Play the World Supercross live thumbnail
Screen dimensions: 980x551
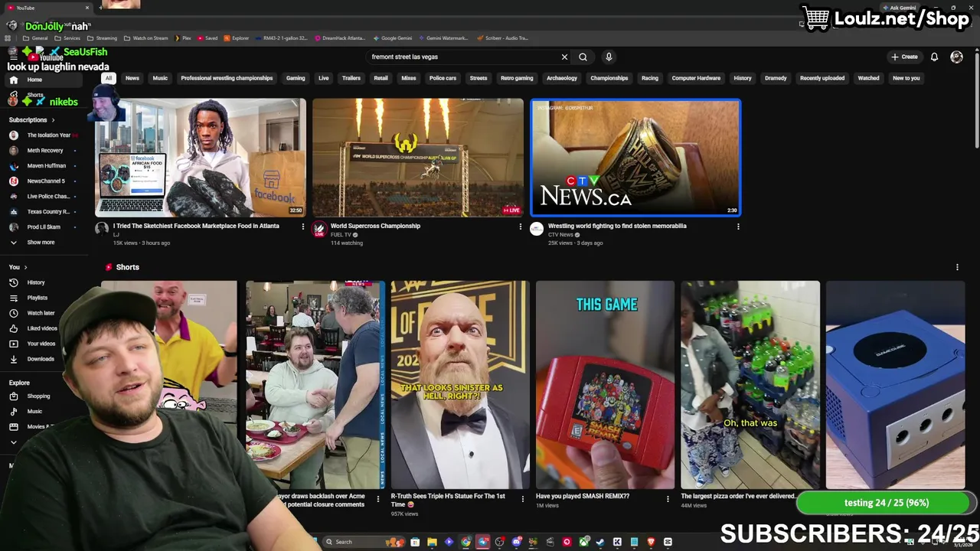[x=418, y=158]
